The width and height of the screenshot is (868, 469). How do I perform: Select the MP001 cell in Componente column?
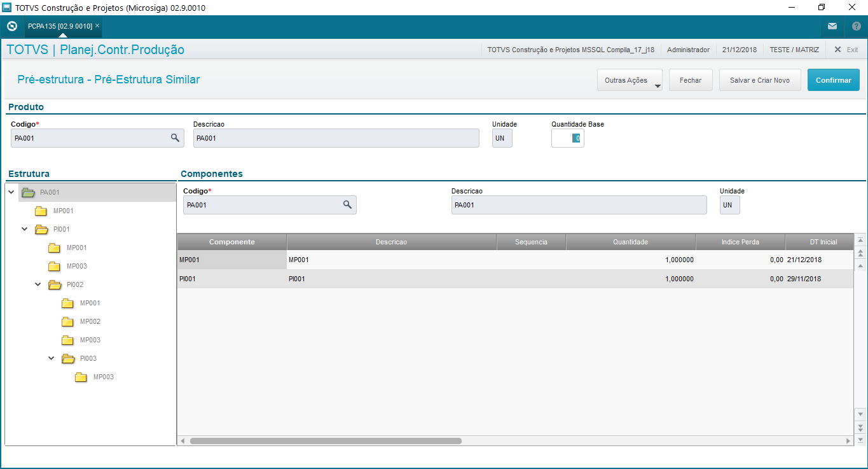point(232,260)
